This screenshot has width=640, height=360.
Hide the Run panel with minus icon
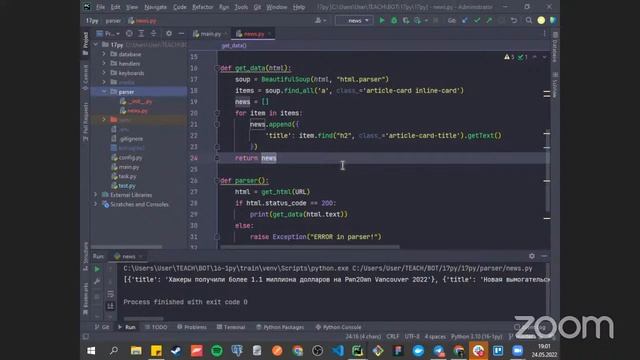(544, 256)
